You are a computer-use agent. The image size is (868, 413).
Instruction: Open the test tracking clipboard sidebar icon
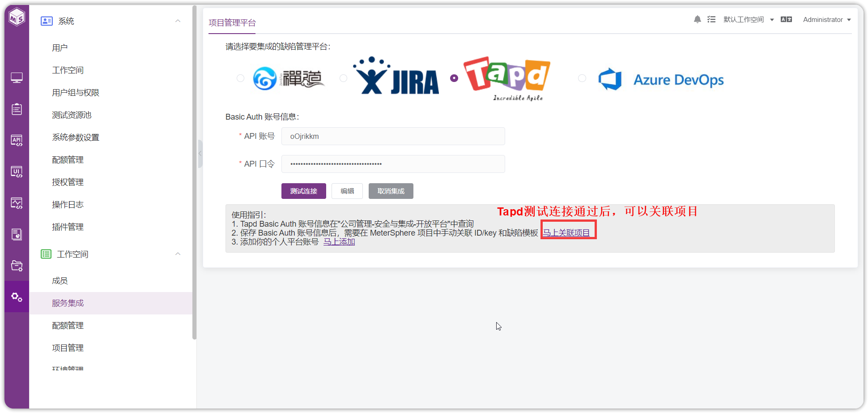[x=17, y=109]
